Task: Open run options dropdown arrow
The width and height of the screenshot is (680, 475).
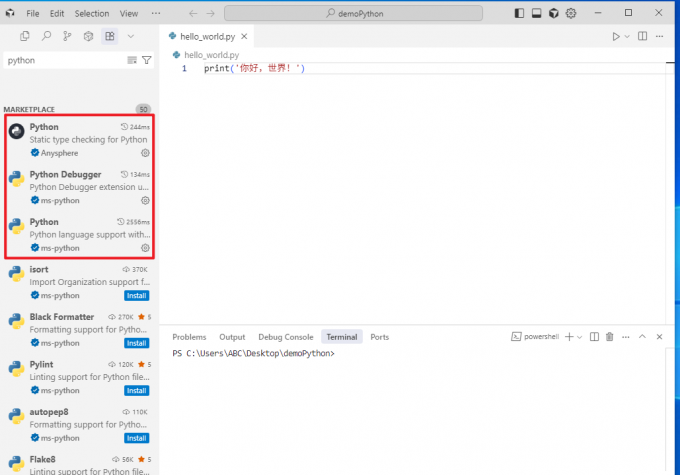Action: click(627, 36)
